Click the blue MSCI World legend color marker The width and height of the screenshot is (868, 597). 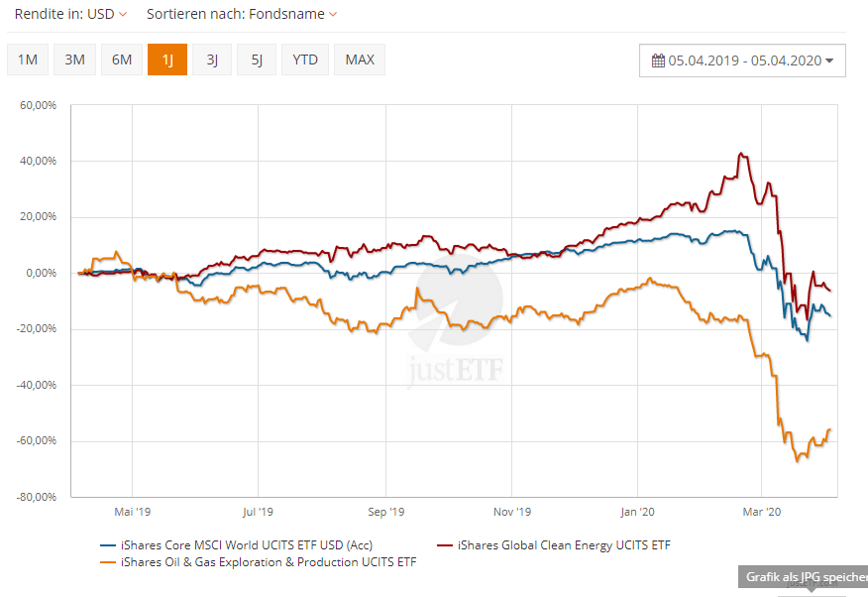pos(108,544)
